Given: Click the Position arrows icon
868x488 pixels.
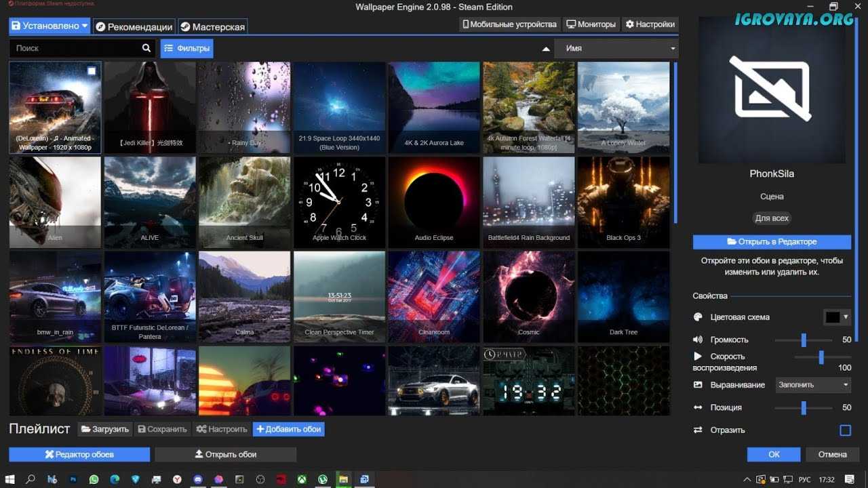Looking at the screenshot, I should (x=698, y=407).
